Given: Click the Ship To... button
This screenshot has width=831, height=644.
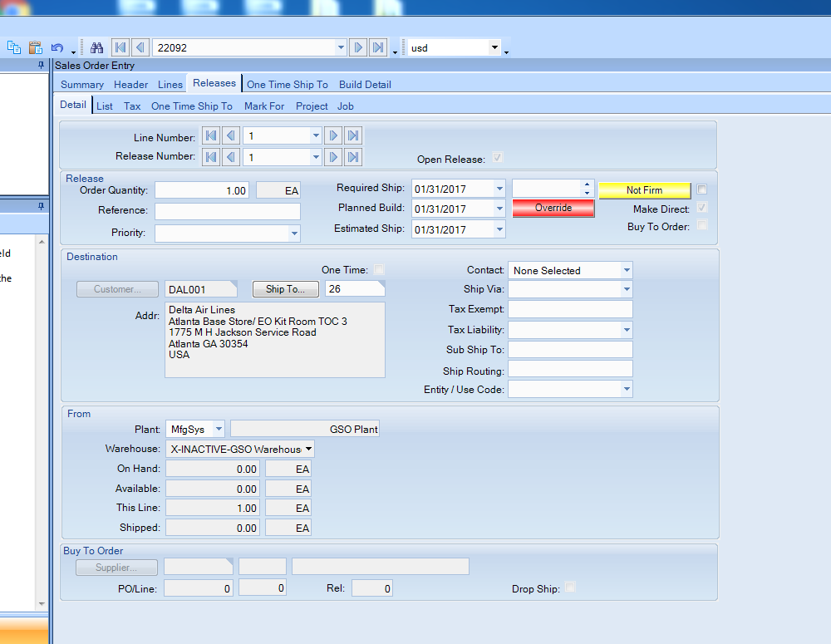Looking at the screenshot, I should pyautogui.click(x=286, y=289).
